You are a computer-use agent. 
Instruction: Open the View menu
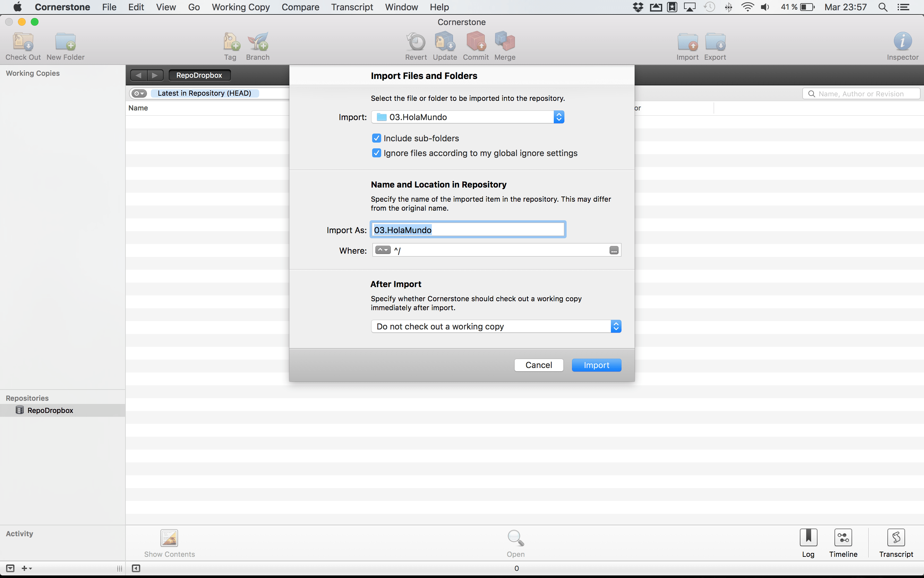click(166, 7)
